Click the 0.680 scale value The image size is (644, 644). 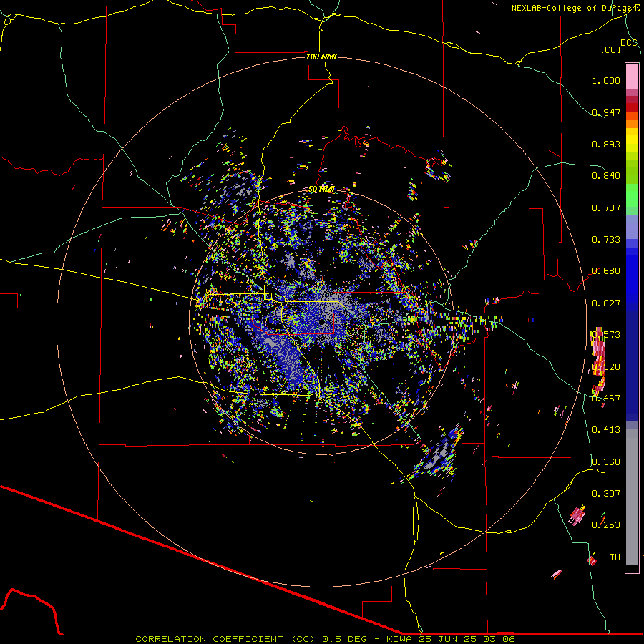tap(606, 271)
